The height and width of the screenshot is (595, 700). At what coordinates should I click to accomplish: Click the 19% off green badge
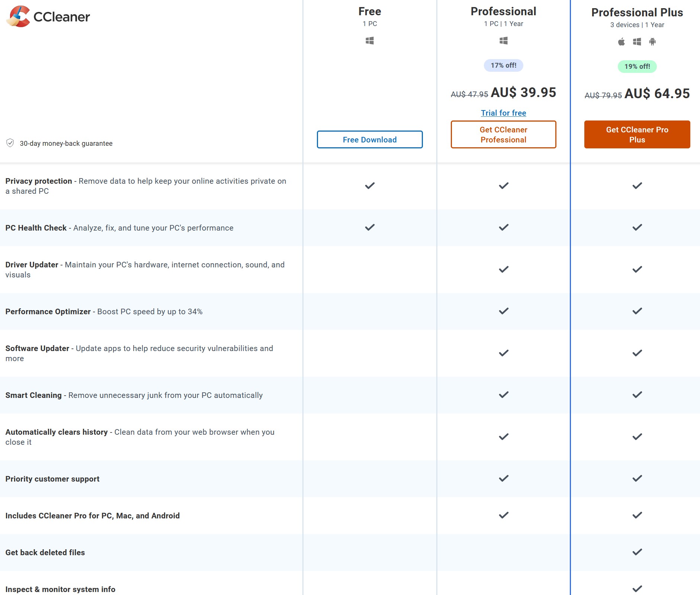(637, 67)
